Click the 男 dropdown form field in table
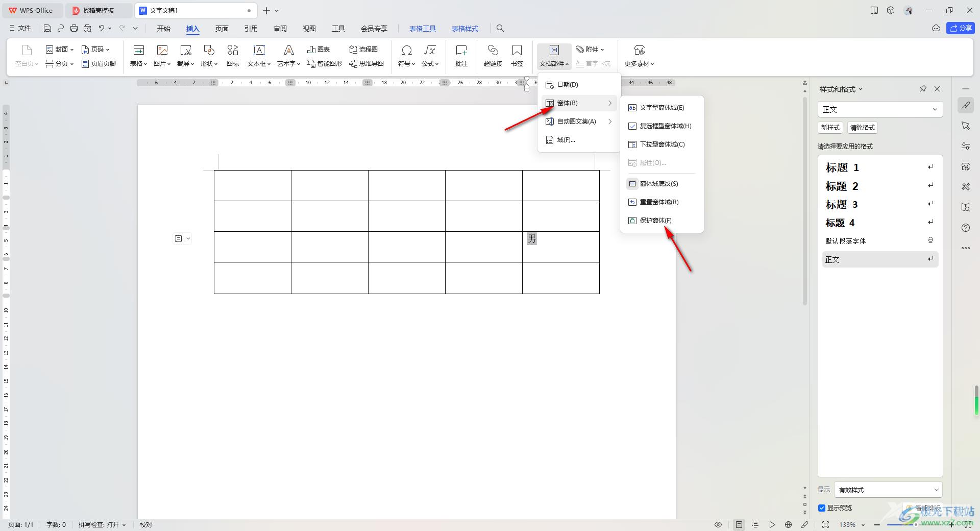Image resolution: width=980 pixels, height=531 pixels. 532,238
